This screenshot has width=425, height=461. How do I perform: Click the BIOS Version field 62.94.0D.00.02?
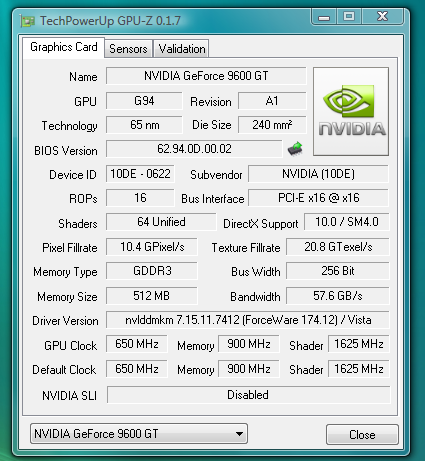pos(194,149)
